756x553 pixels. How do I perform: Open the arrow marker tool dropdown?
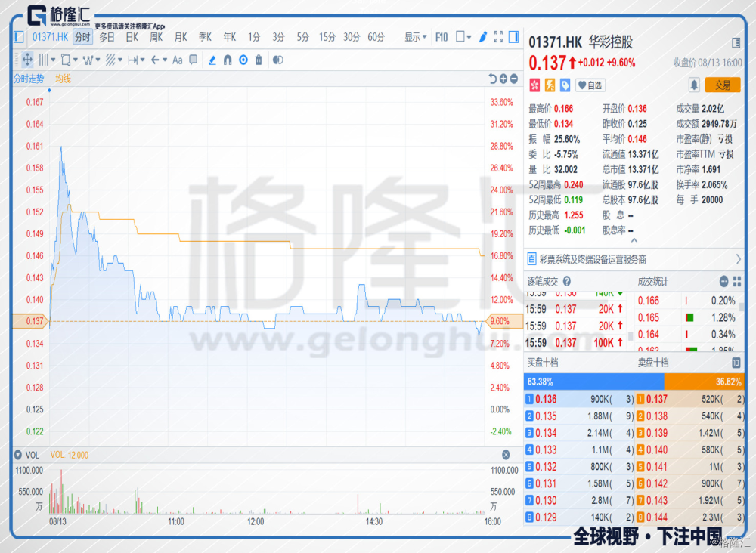click(x=158, y=60)
